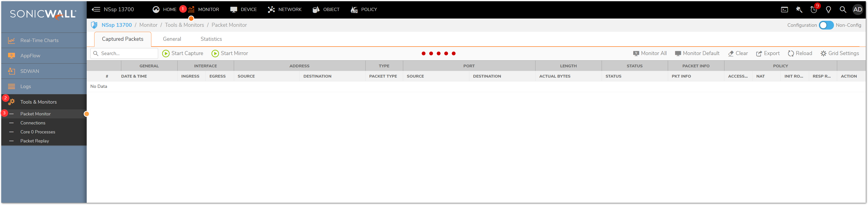The height and width of the screenshot is (205, 868).
Task: Click the NSsp 13700 breadcrumb link
Action: click(117, 25)
